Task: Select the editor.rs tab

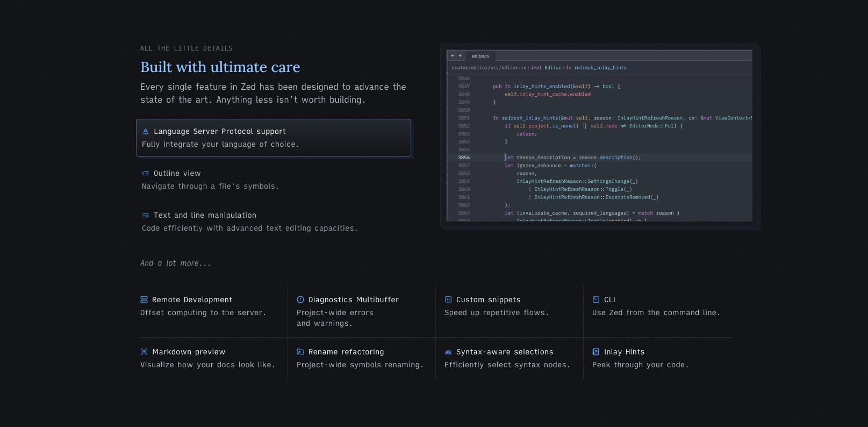Action: tap(480, 56)
